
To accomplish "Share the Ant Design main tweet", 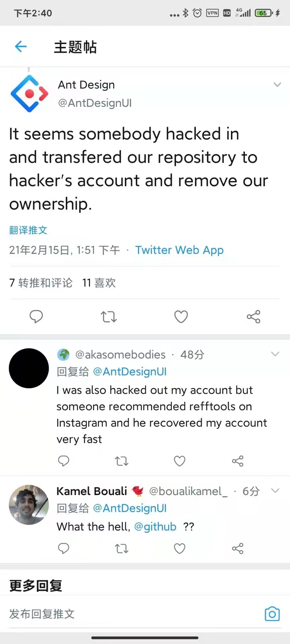I will click(x=253, y=317).
